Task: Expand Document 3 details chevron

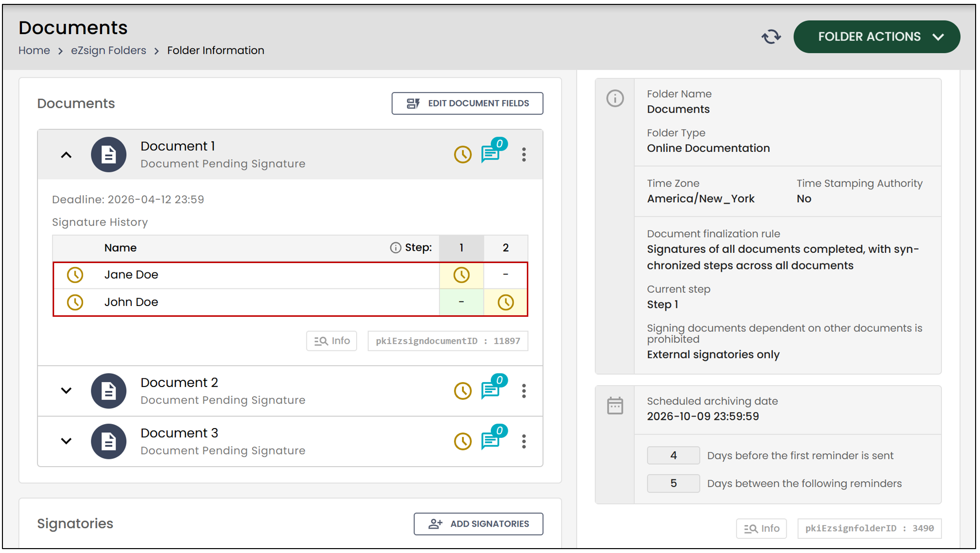Action: (x=66, y=441)
